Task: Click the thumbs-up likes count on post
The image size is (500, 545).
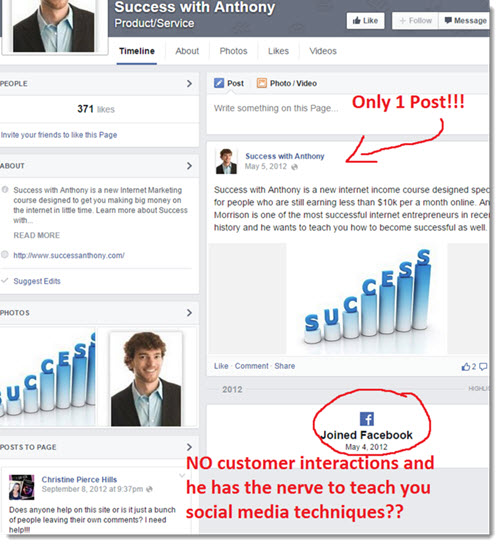Action: pyautogui.click(x=468, y=366)
